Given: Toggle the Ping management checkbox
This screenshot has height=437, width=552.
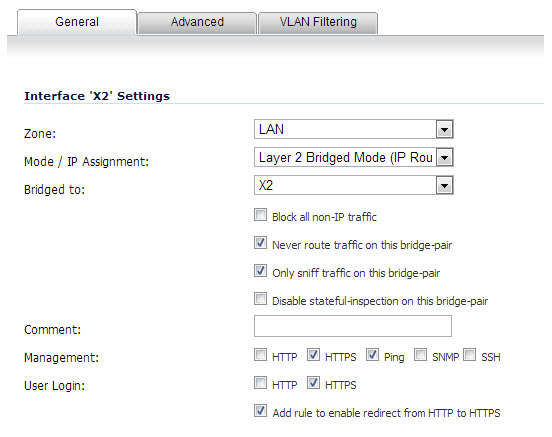Looking at the screenshot, I should pos(372,355).
